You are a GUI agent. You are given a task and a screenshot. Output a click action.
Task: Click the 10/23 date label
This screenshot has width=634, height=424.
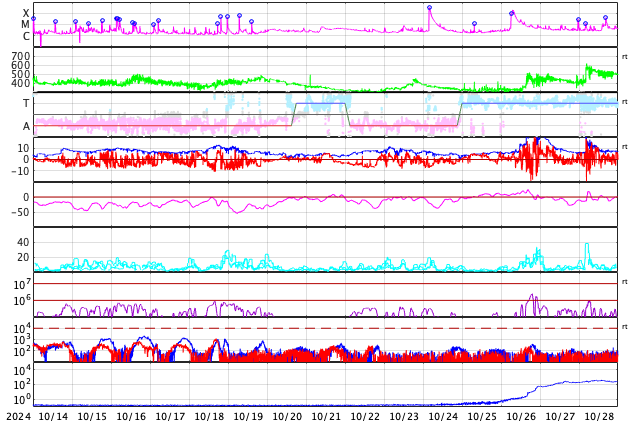pos(404,416)
